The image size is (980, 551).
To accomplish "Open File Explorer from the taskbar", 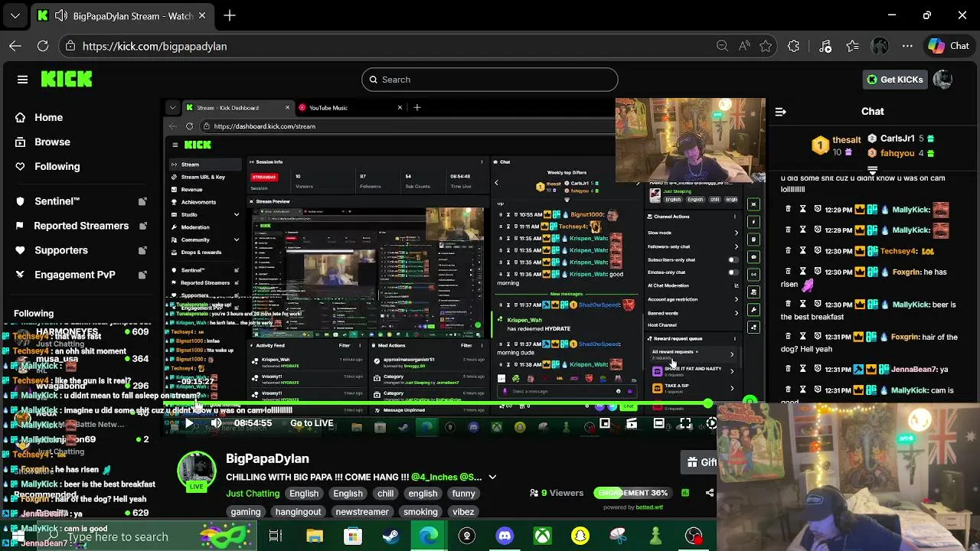I will [x=315, y=536].
